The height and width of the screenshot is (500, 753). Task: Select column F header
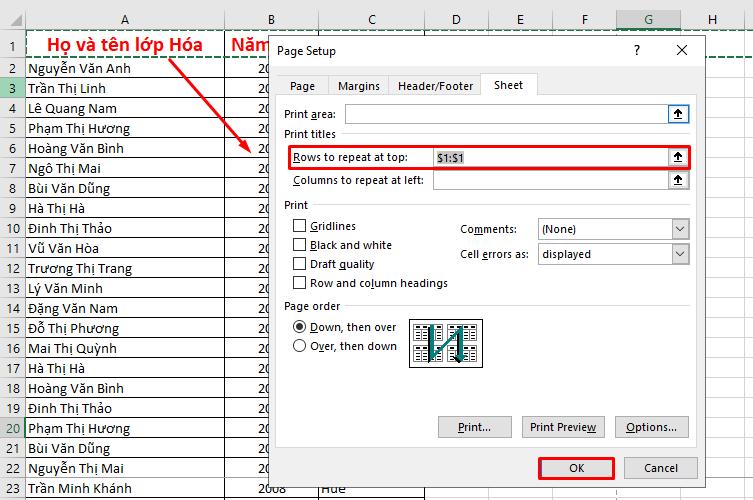click(584, 20)
